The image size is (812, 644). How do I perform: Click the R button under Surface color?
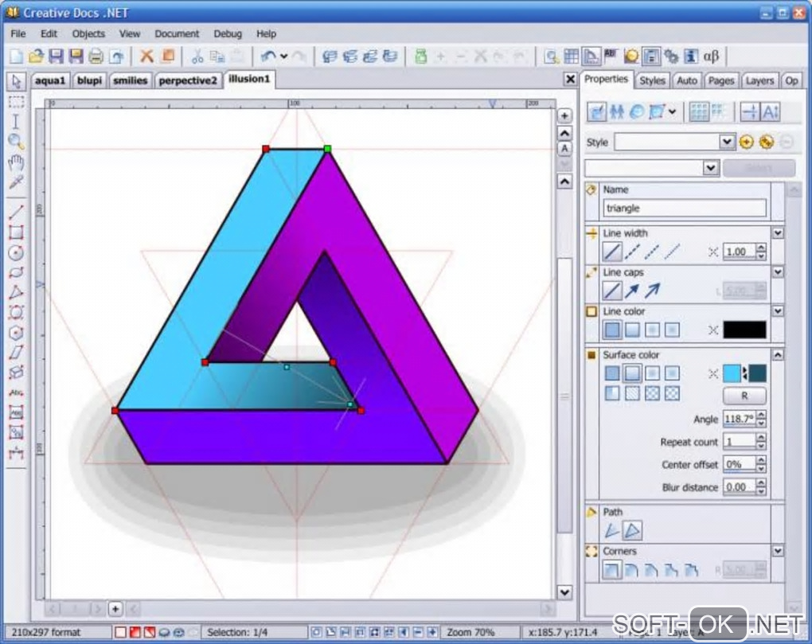coord(744,396)
